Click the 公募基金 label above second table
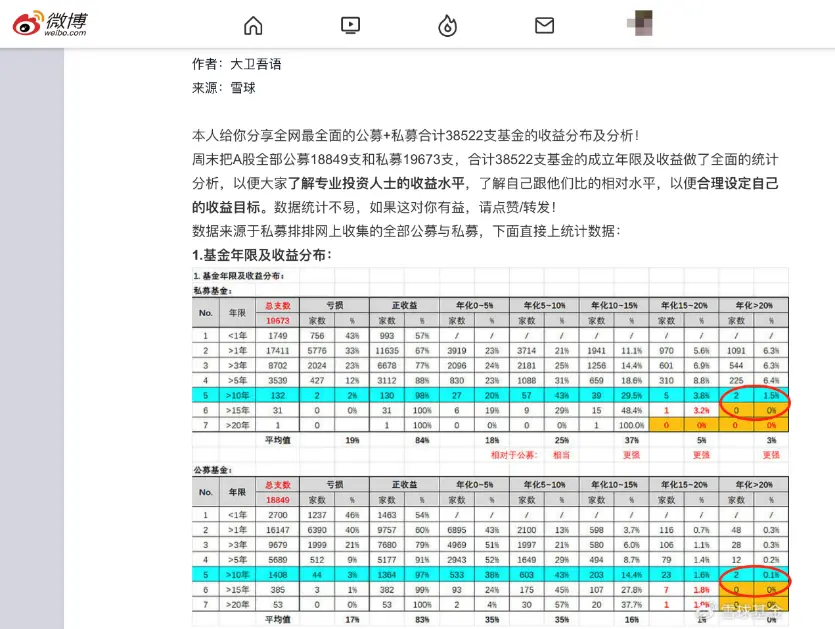Viewport: 835px width, 629px height. [x=212, y=469]
